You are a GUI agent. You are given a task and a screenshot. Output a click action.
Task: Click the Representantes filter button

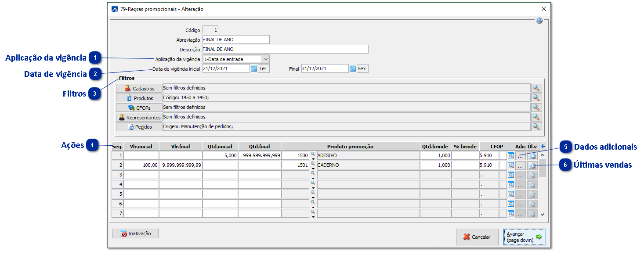tap(139, 117)
